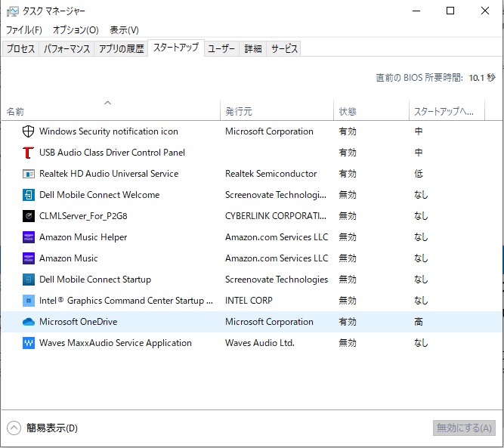
Task: Click the Task Manager title bar icon
Action: [13, 11]
